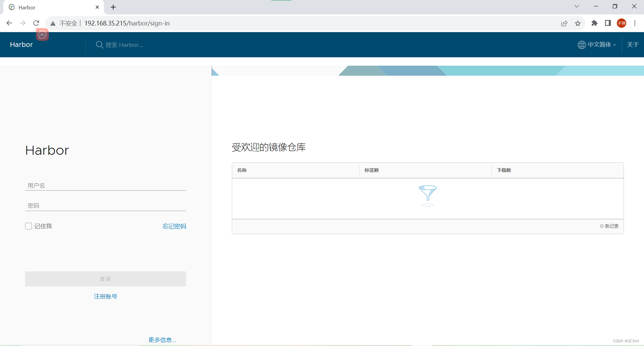Click the browser page reload icon
644x346 pixels.
(x=36, y=23)
